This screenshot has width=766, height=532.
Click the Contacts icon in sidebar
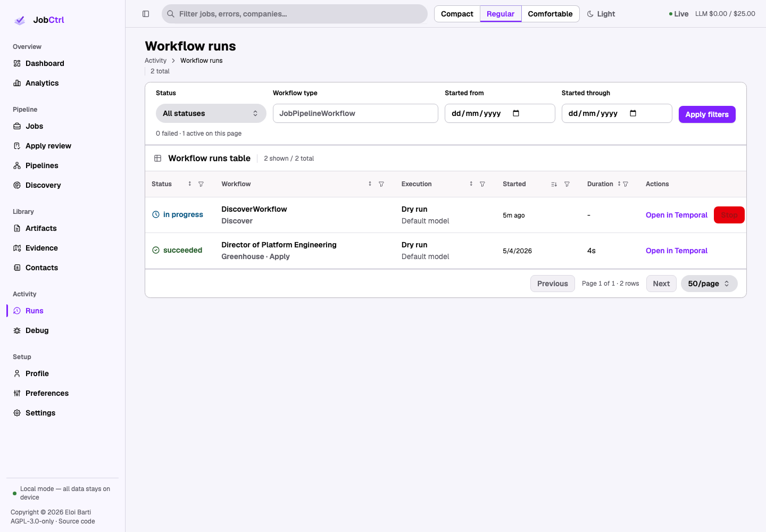tap(17, 268)
